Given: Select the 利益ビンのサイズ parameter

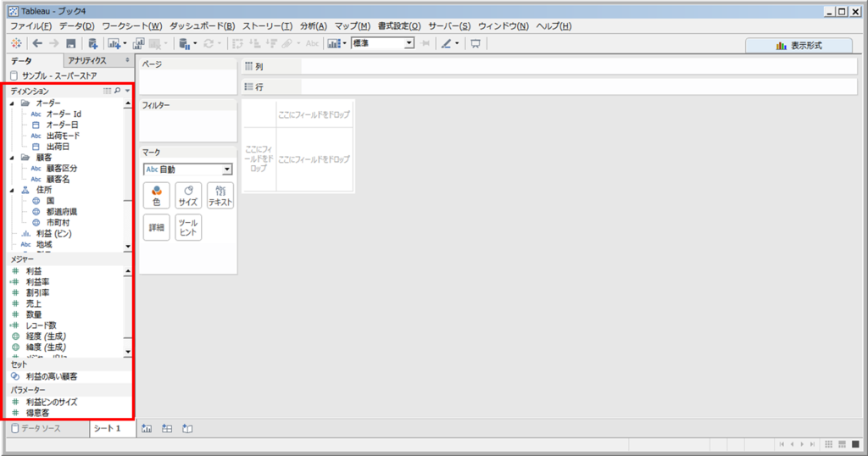Looking at the screenshot, I should pos(52,403).
